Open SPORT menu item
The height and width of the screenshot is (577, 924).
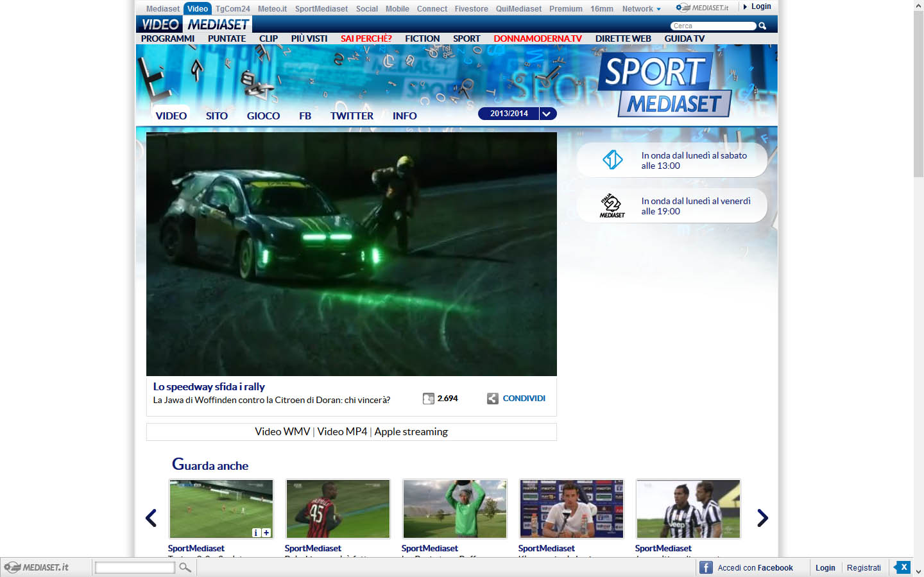point(466,39)
